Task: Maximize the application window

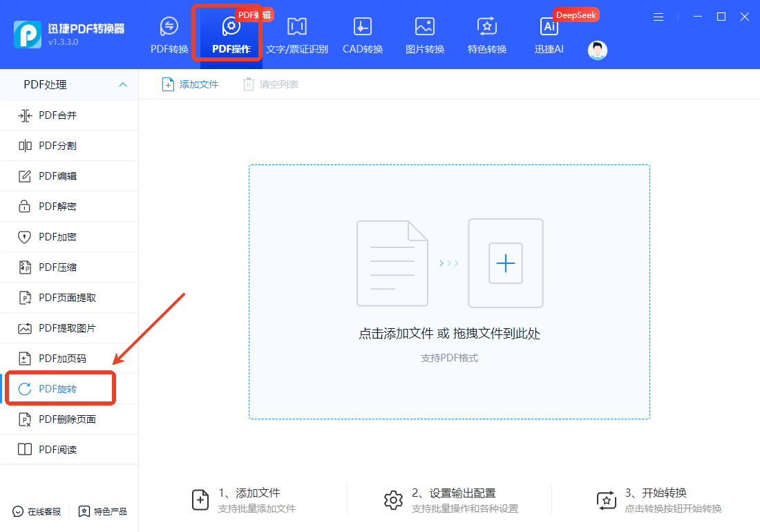Action: [721, 17]
